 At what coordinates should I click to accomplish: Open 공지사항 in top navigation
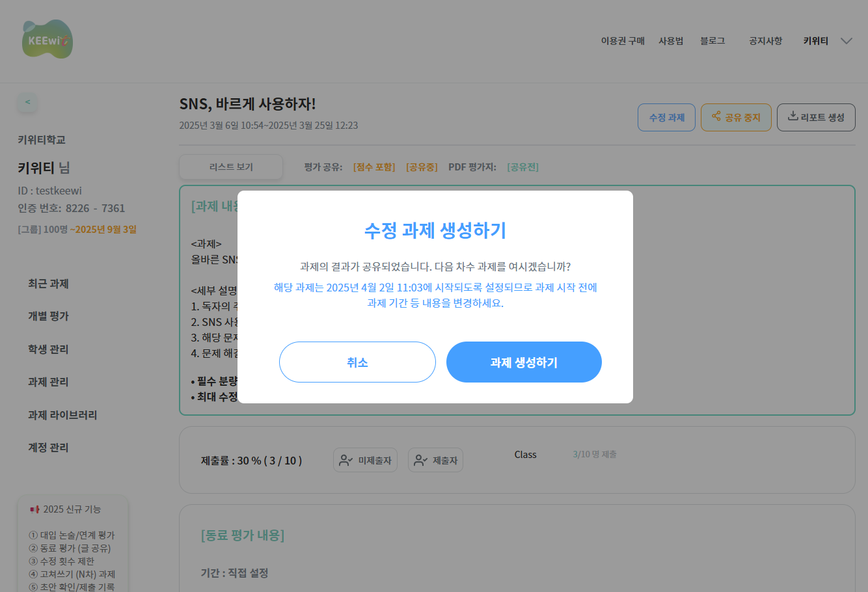click(765, 41)
